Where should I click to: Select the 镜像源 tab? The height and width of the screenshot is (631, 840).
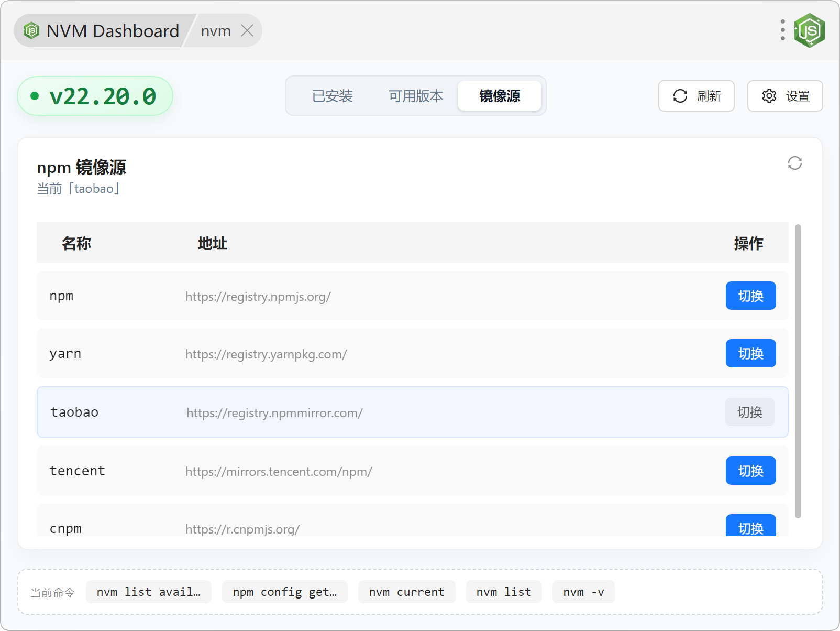coord(499,96)
